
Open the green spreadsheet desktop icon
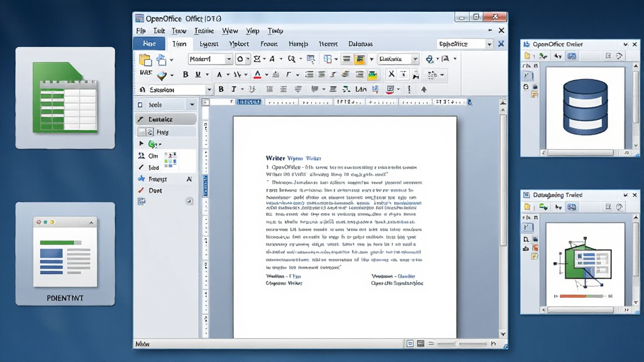tap(65, 97)
